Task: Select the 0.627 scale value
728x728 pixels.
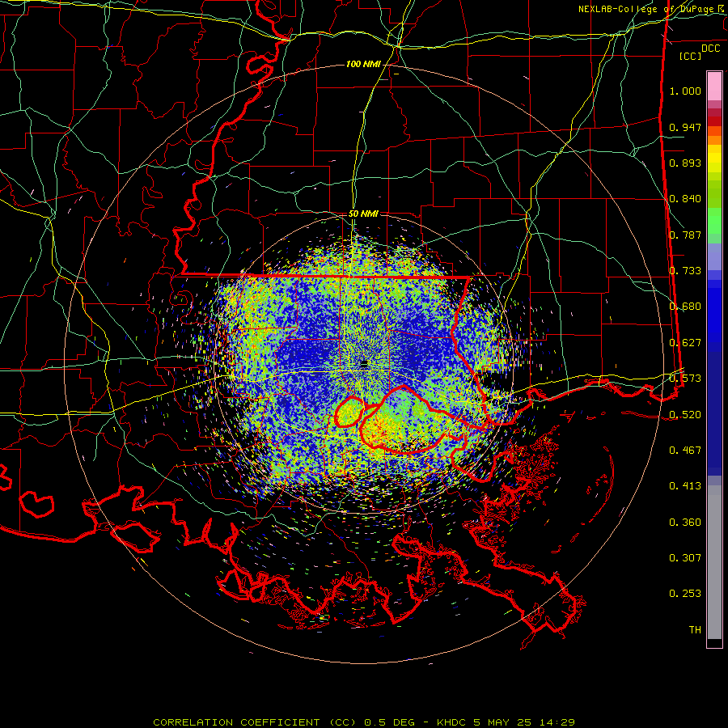Action: tap(685, 343)
